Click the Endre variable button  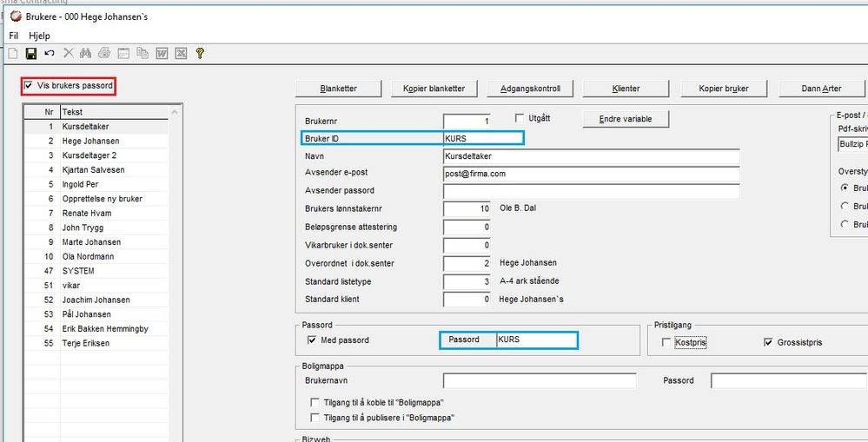pyautogui.click(x=626, y=119)
